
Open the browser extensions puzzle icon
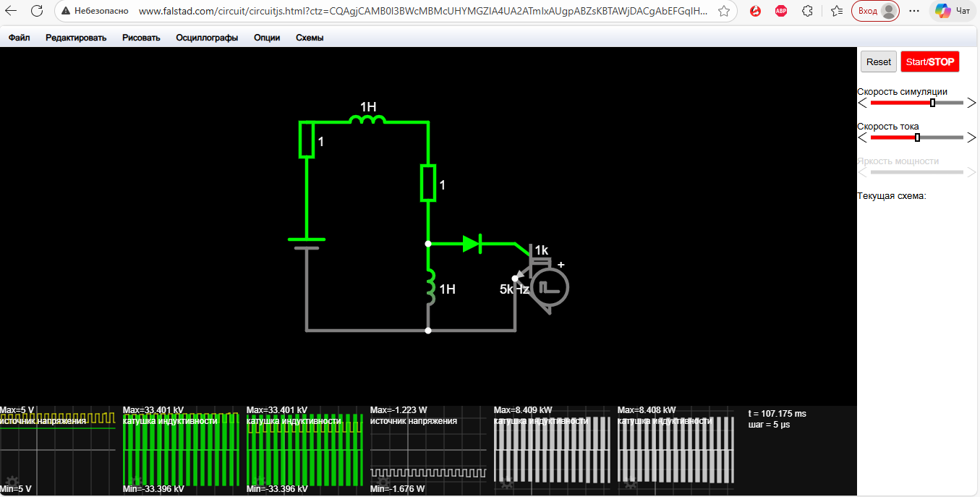coord(808,11)
